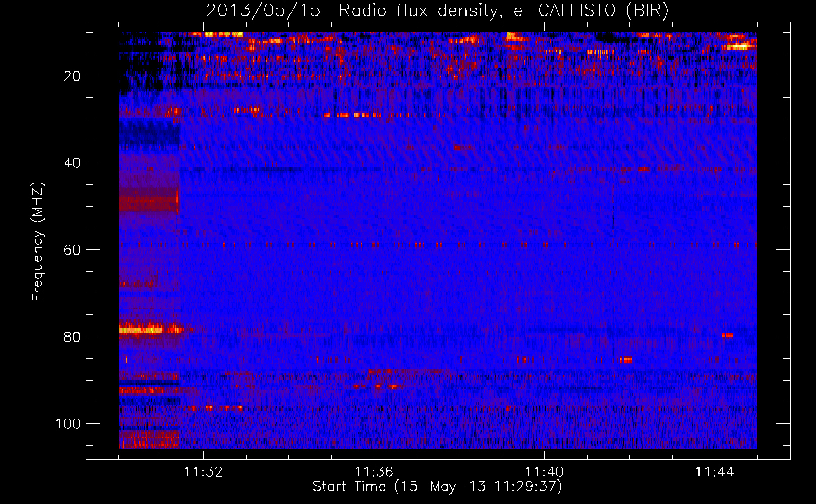Image resolution: width=816 pixels, height=504 pixels.
Task: Click the 60 MHz frequency tick label
Action: pyautogui.click(x=72, y=250)
